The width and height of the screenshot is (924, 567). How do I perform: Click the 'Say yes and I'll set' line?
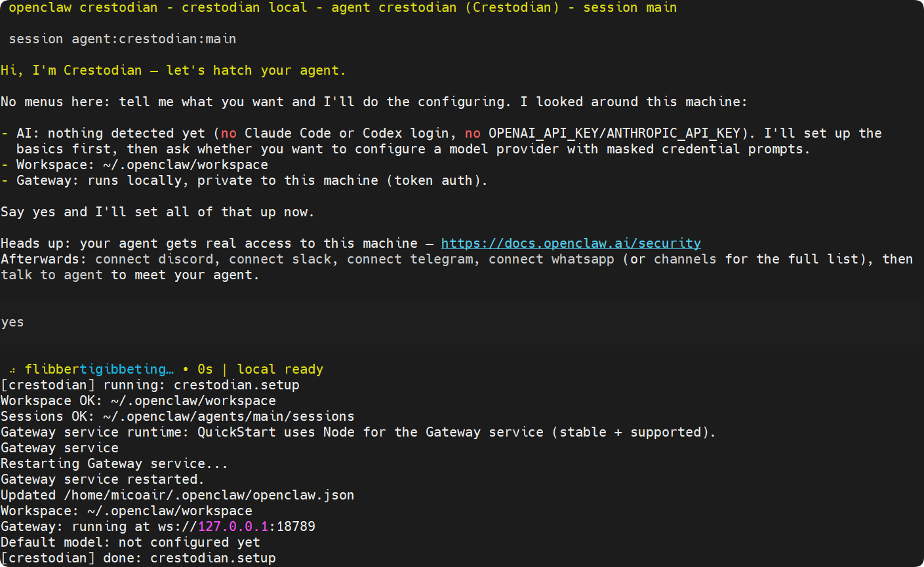(x=157, y=212)
